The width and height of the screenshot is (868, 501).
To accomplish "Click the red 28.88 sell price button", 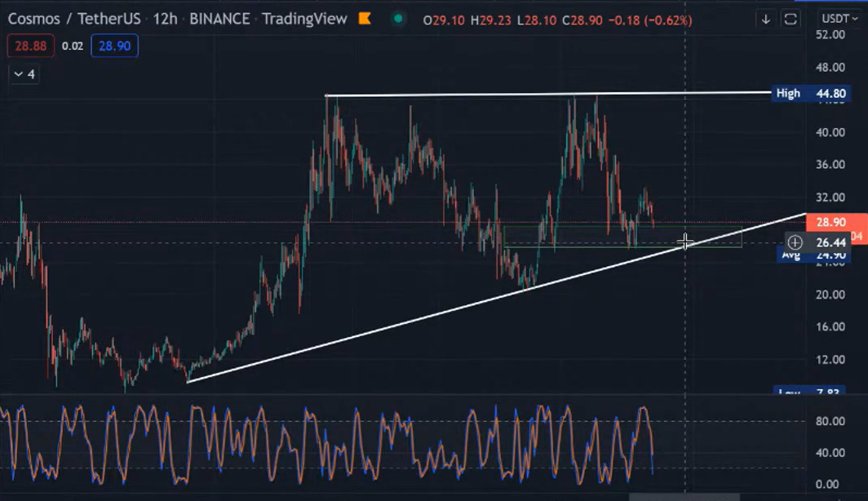I will (30, 47).
